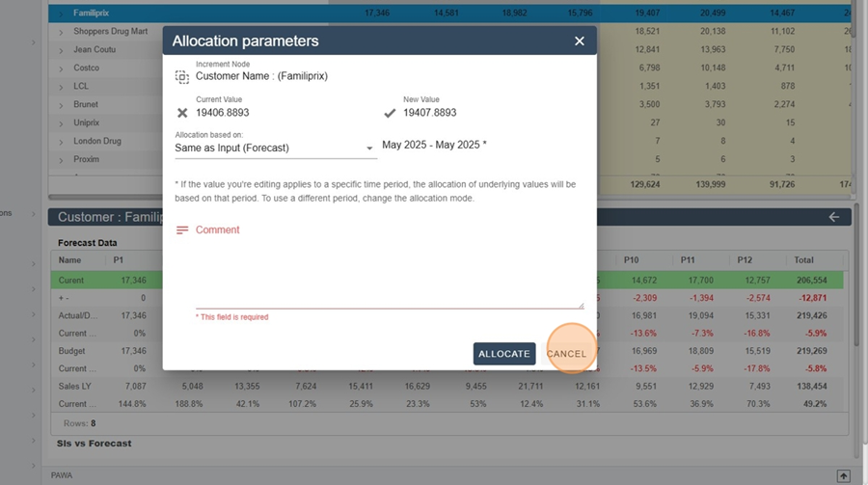The image size is (868, 485).
Task: Click the P12 column header
Action: pyautogui.click(x=745, y=259)
